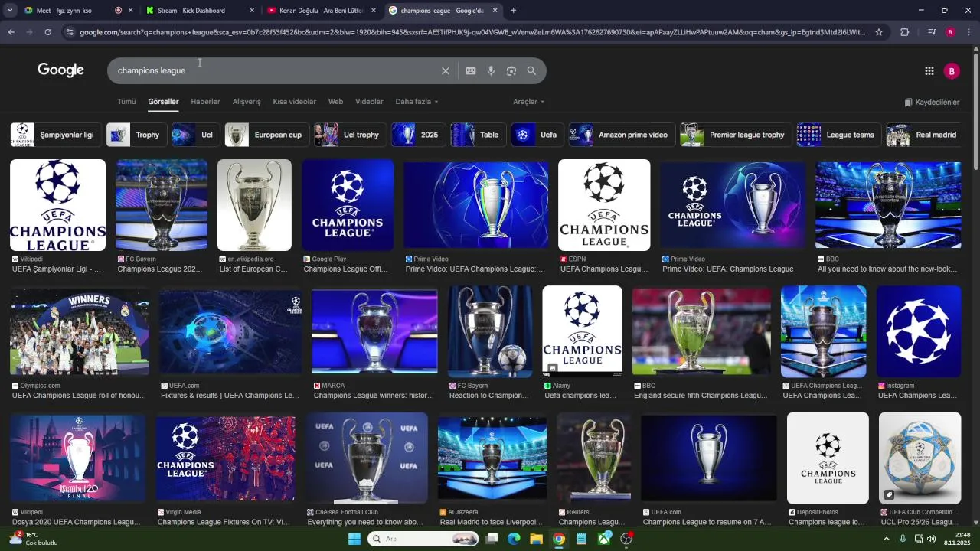Open a new browser tab
The image size is (980, 551).
pyautogui.click(x=513, y=11)
